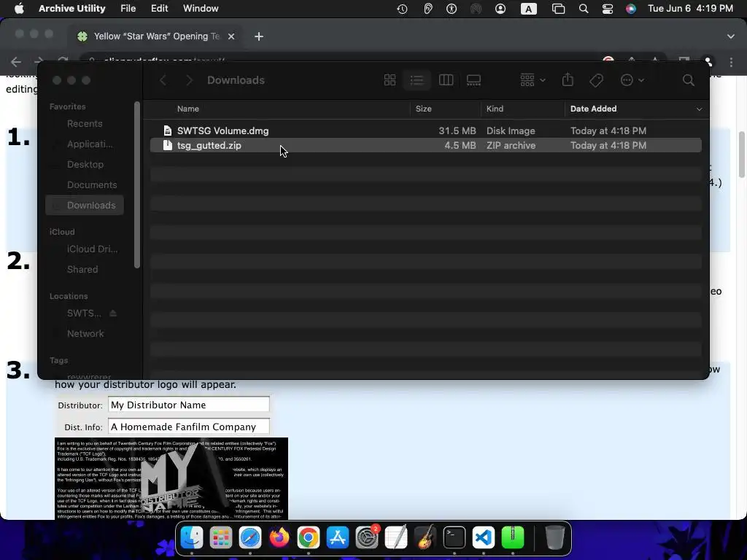This screenshot has height=560, width=747.
Task: Open Firefox from the Dock
Action: [x=279, y=537]
